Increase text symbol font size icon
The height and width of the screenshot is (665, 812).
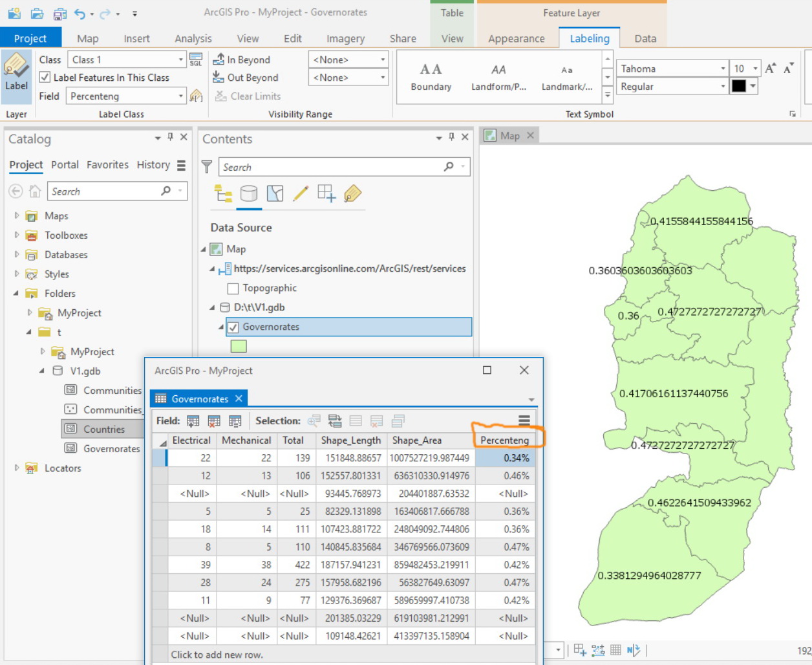771,69
